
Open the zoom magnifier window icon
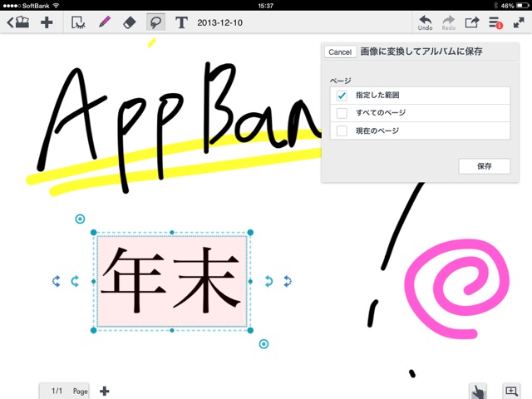(511, 391)
